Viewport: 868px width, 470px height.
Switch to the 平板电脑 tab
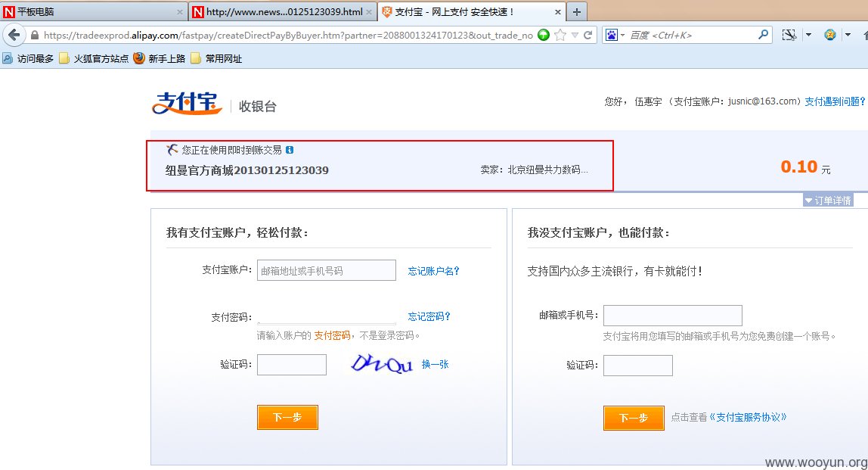point(94,11)
